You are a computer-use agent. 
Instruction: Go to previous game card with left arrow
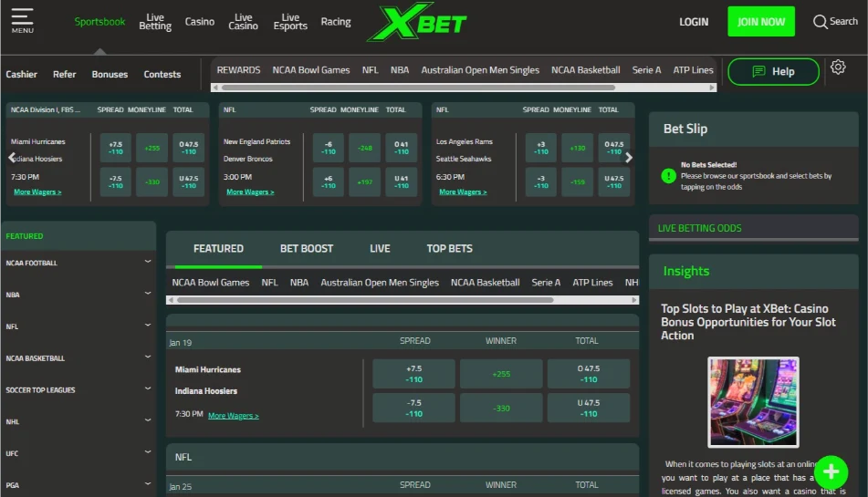pyautogui.click(x=12, y=158)
